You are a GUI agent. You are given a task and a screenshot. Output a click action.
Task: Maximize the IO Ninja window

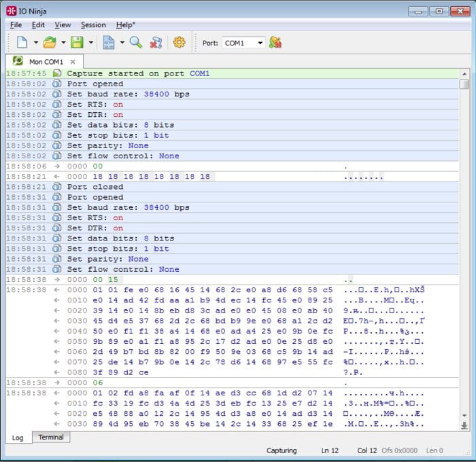pos(439,12)
